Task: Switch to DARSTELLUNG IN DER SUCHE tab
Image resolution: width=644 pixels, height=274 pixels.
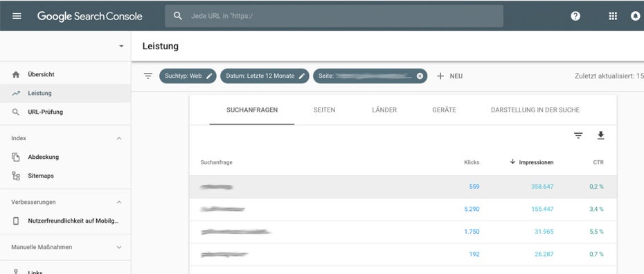Action: tap(535, 110)
